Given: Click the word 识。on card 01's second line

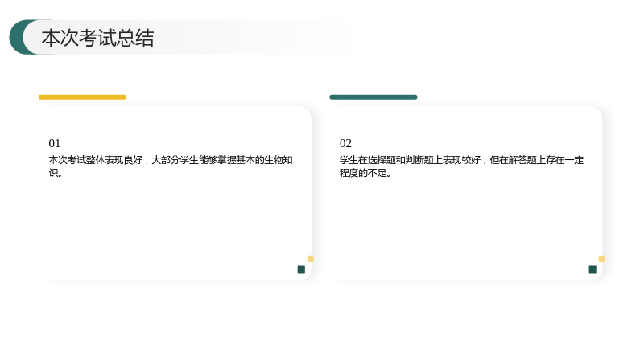Looking at the screenshot, I should [56, 173].
